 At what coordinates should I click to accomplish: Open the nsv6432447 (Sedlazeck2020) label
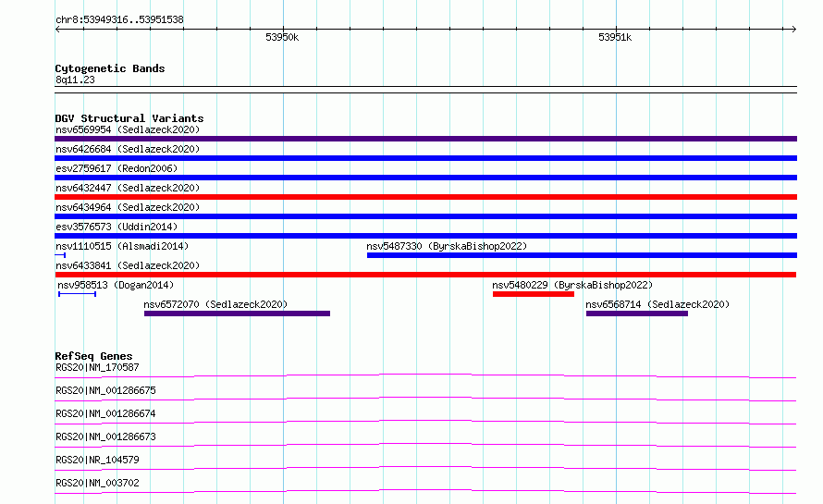click(128, 188)
